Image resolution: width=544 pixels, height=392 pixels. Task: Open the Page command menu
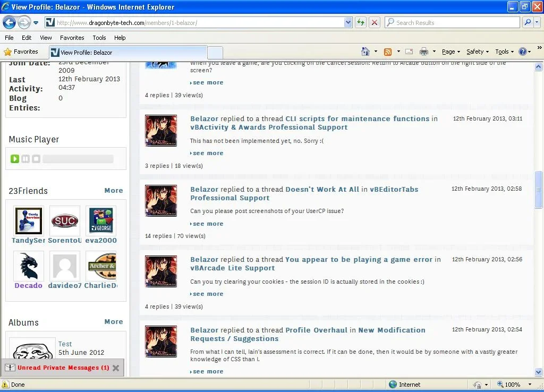pos(450,52)
